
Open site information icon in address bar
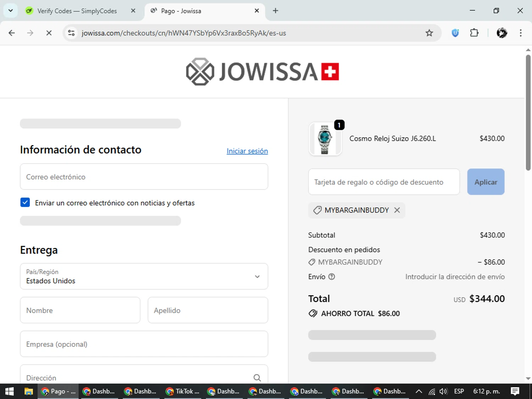pos(71,33)
